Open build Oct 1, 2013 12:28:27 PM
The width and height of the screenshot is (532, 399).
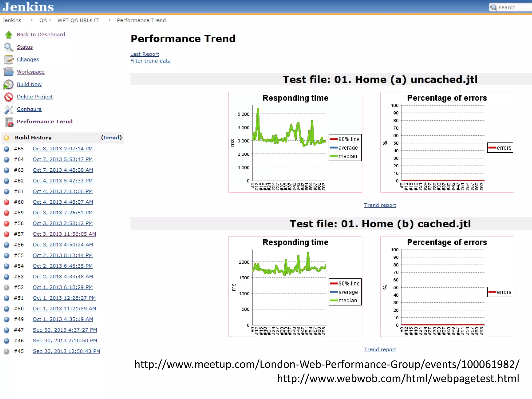pyautogui.click(x=64, y=298)
